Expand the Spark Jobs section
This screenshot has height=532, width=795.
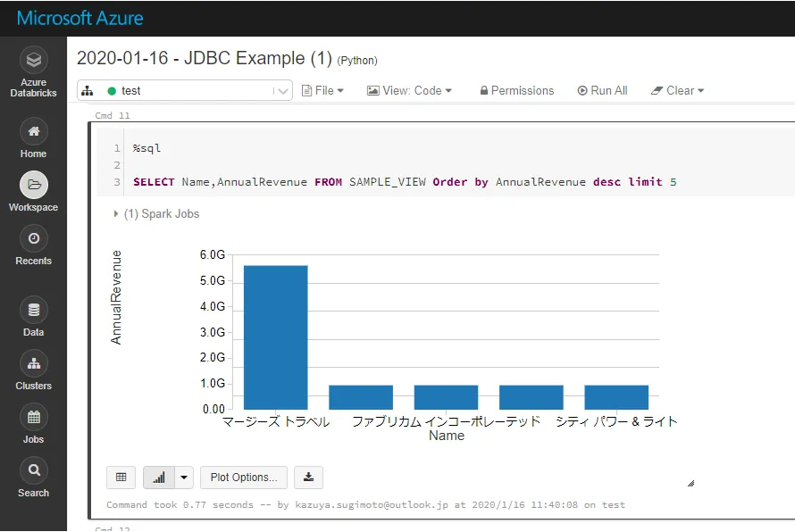click(114, 213)
